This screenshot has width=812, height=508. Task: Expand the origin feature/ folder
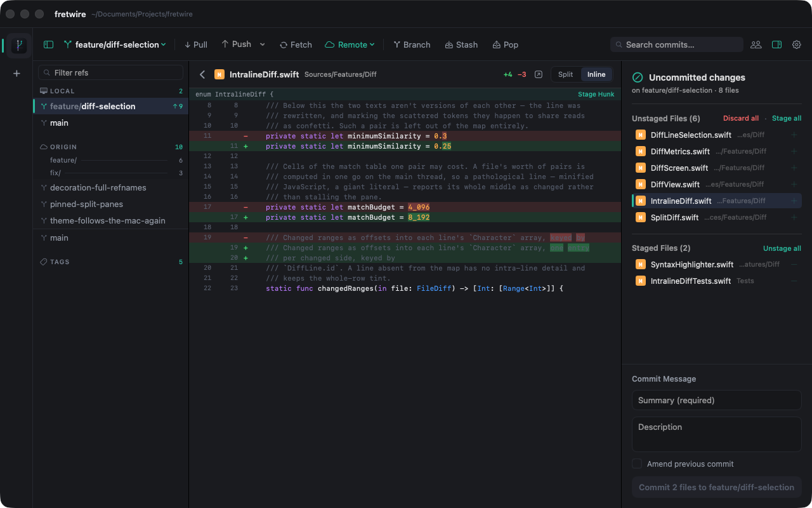coord(110,160)
